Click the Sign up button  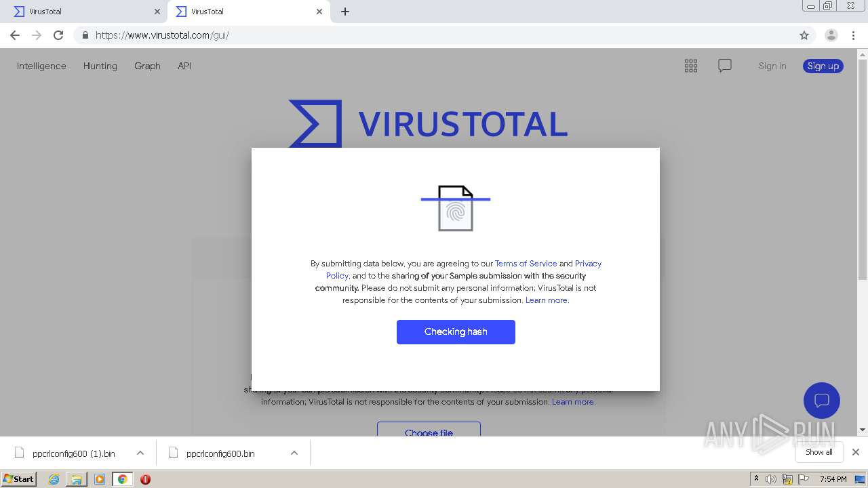point(823,66)
